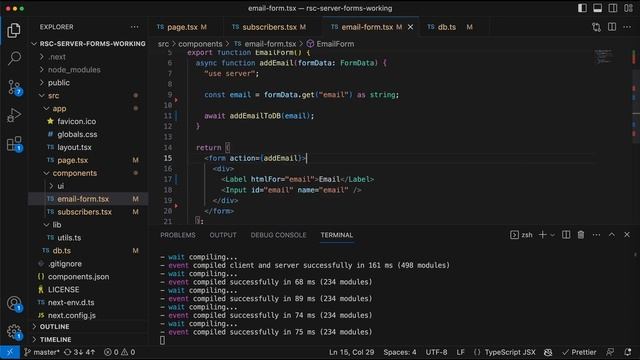
Task: Open errors and warnings status indicator
Action: pyautogui.click(x=119, y=352)
